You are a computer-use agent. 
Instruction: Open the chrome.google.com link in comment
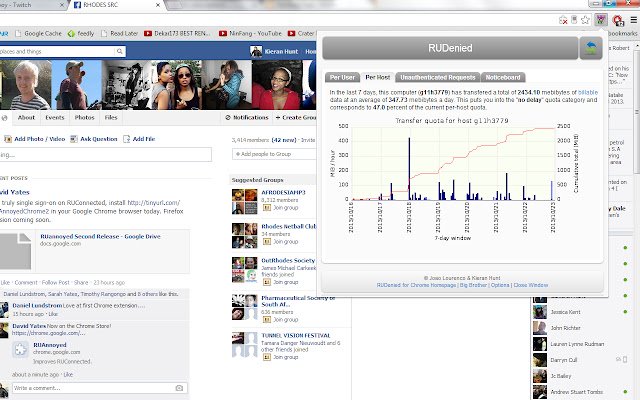49,333
